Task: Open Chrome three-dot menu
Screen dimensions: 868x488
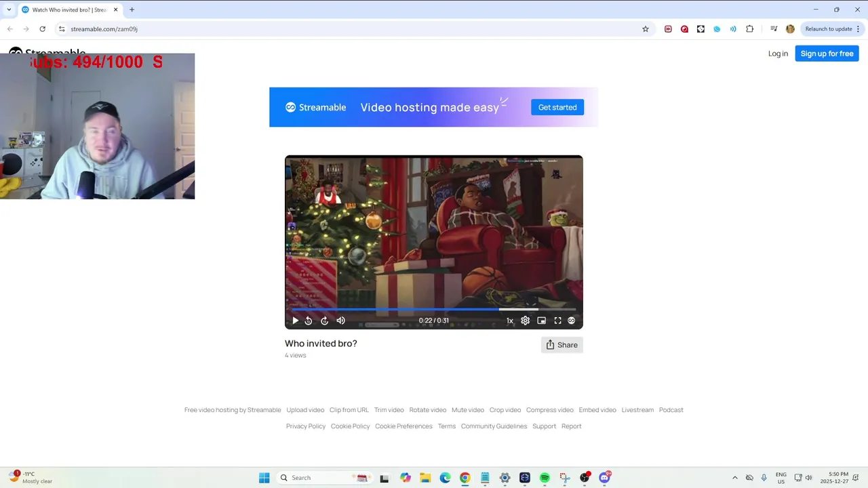Action: (x=859, y=29)
